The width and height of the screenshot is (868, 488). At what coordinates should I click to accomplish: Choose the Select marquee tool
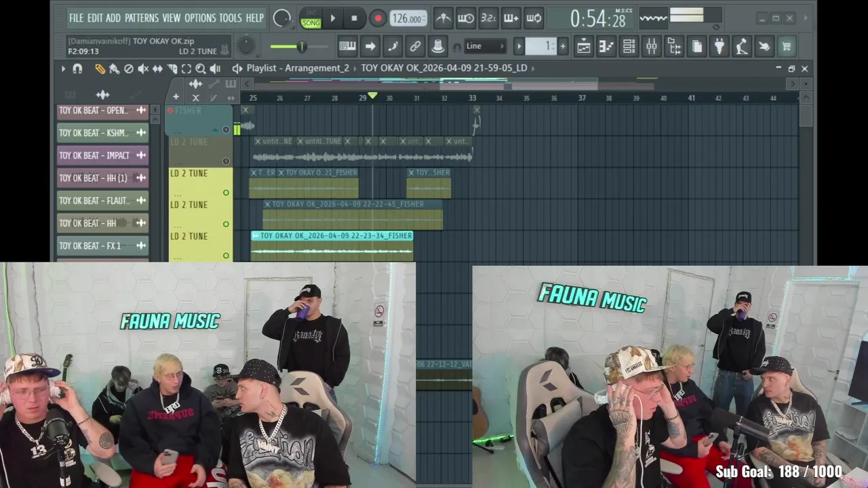tap(186, 68)
